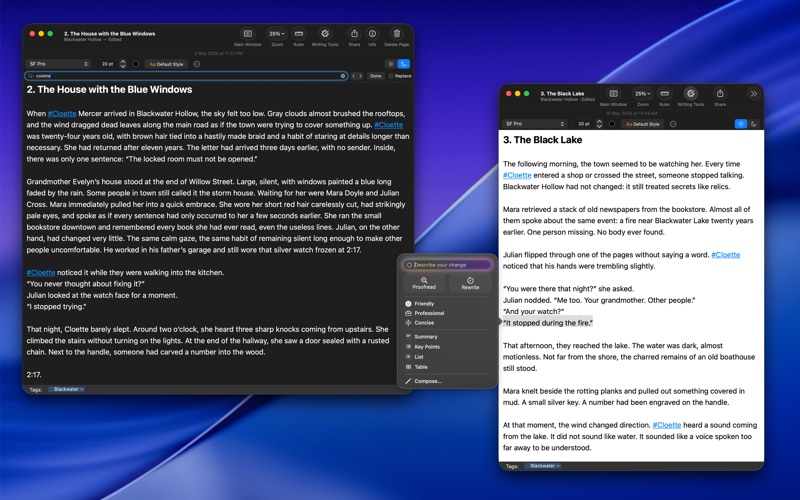Open SF Pro font dropdown in Blue Windows window
Image resolution: width=800 pixels, height=500 pixels.
(58, 64)
